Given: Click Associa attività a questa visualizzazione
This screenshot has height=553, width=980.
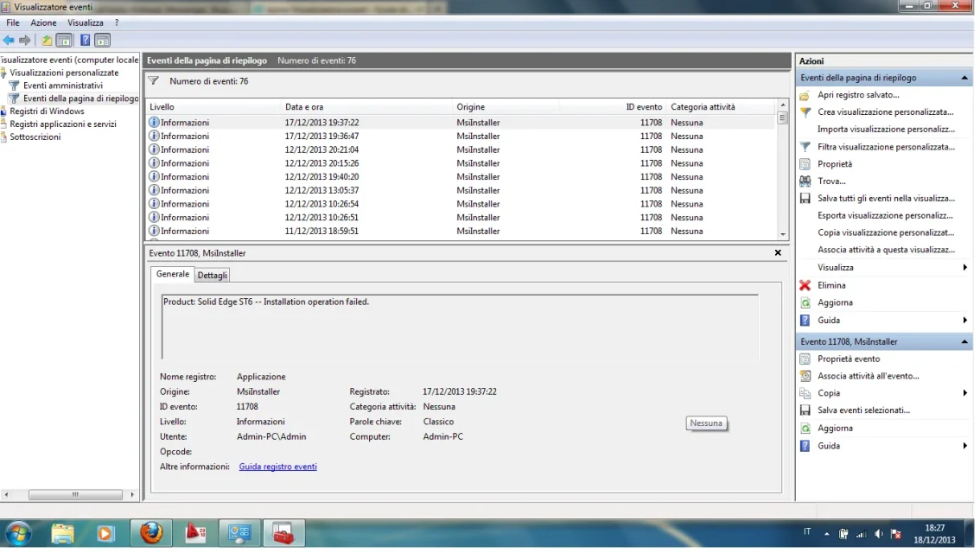Looking at the screenshot, I should pyautogui.click(x=887, y=250).
